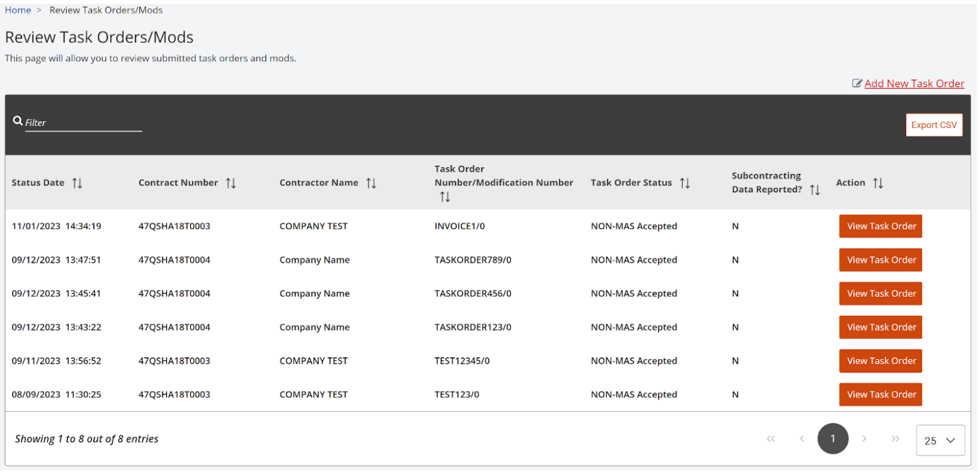The width and height of the screenshot is (980, 472).
Task: Click the Home breadcrumb link
Action: pos(18,10)
